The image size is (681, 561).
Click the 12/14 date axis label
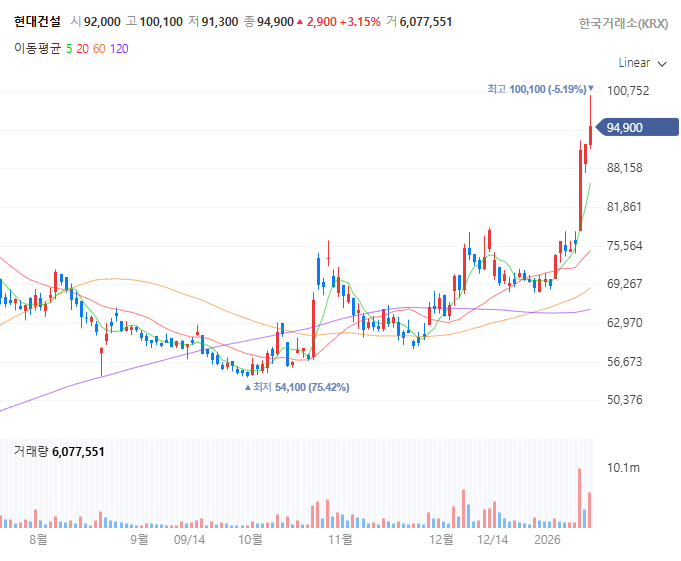pos(493,540)
